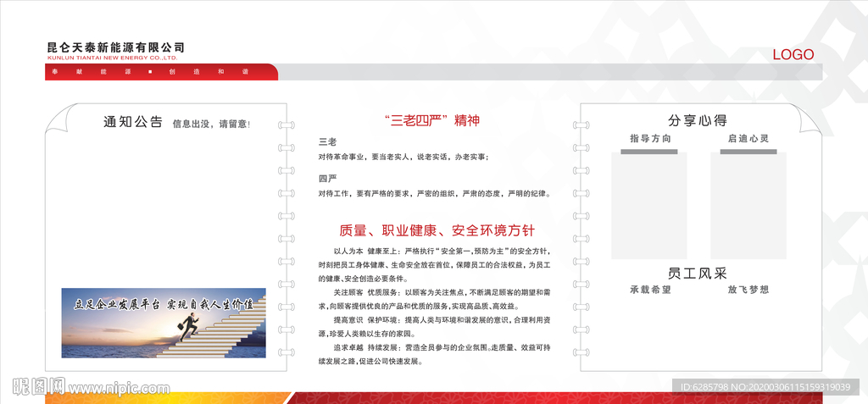This screenshot has height=404, width=868.
Task: Click the 三老 subheading
Action: point(327,142)
